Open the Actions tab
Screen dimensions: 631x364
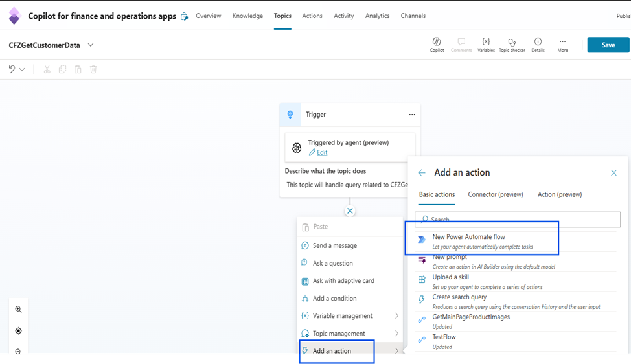pos(312,16)
